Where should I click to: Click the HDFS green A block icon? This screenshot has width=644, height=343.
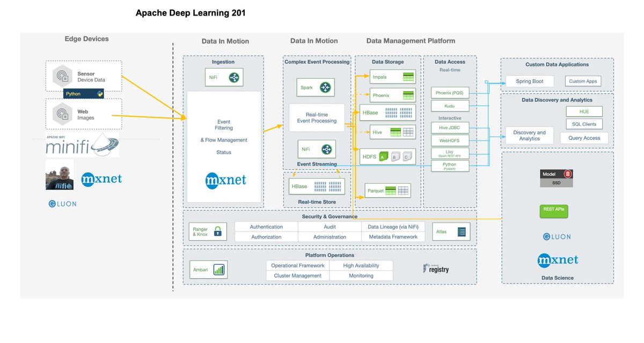[x=384, y=156]
